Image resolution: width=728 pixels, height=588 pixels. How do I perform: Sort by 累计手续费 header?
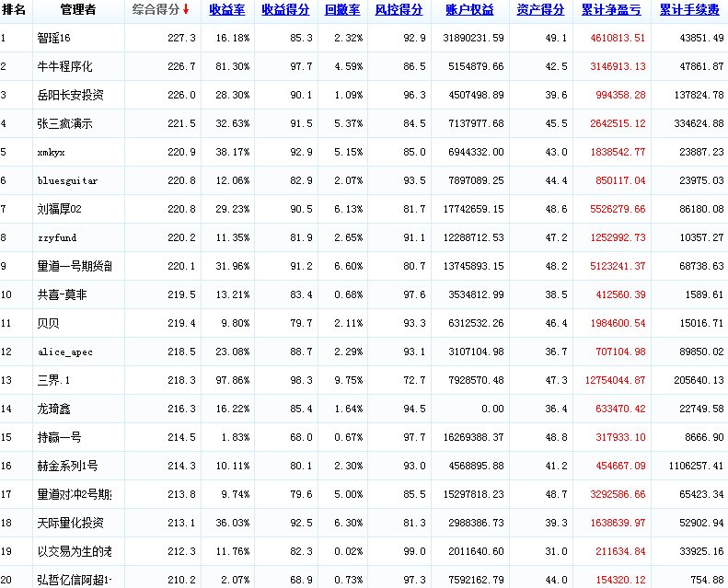pos(689,10)
